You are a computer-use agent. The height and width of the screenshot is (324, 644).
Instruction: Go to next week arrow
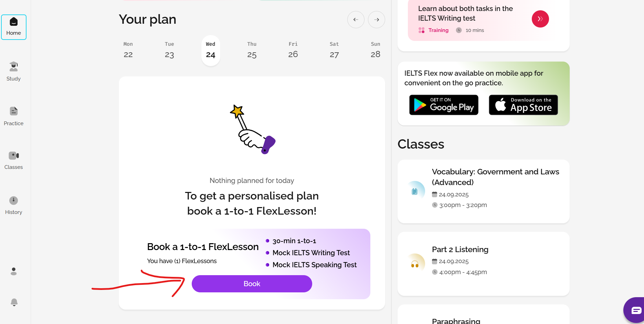pyautogui.click(x=377, y=20)
